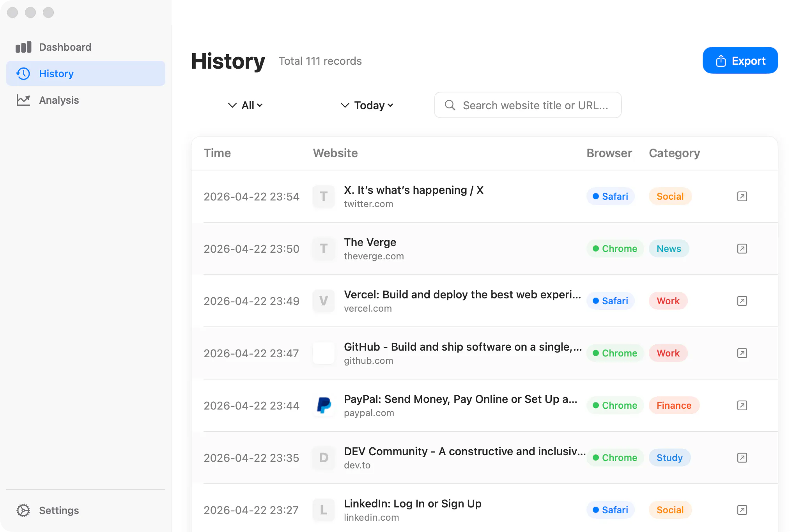This screenshot has width=797, height=532.
Task: Click the dev.to URL text
Action: (x=357, y=465)
